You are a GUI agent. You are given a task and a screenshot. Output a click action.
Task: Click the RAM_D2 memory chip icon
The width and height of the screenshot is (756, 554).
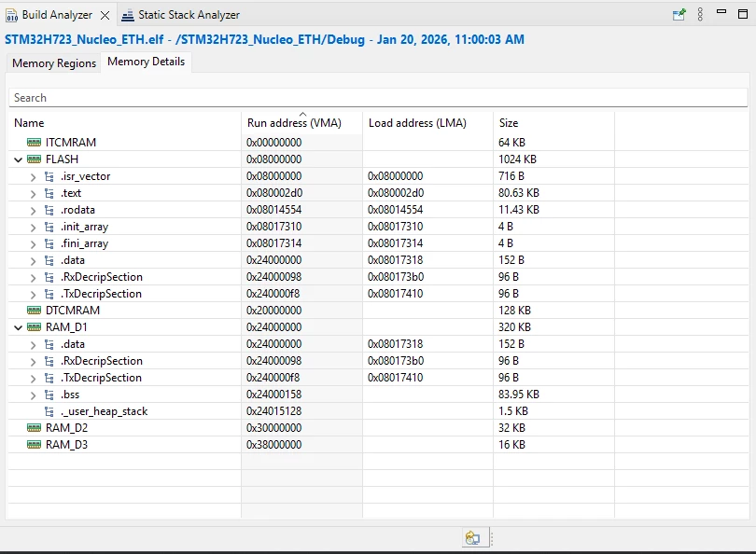point(34,428)
